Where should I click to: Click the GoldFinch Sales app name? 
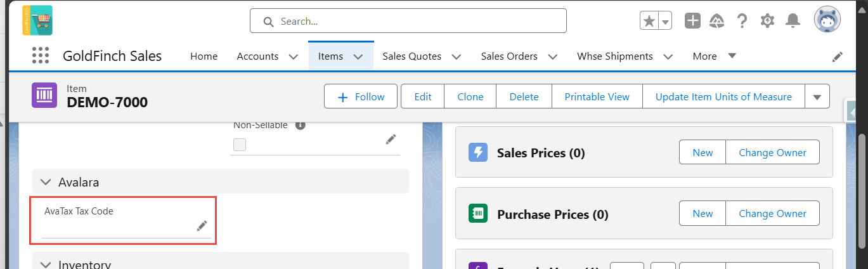click(112, 56)
